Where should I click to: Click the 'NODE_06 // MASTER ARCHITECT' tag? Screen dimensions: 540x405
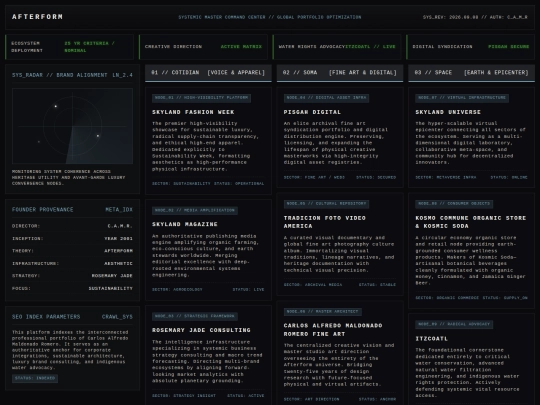[323, 312]
